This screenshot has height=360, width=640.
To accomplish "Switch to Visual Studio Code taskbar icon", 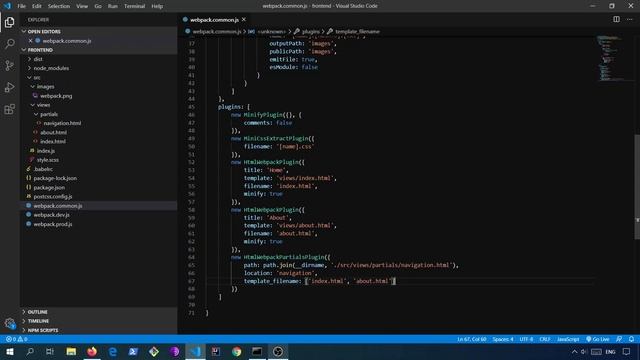I will (195, 351).
